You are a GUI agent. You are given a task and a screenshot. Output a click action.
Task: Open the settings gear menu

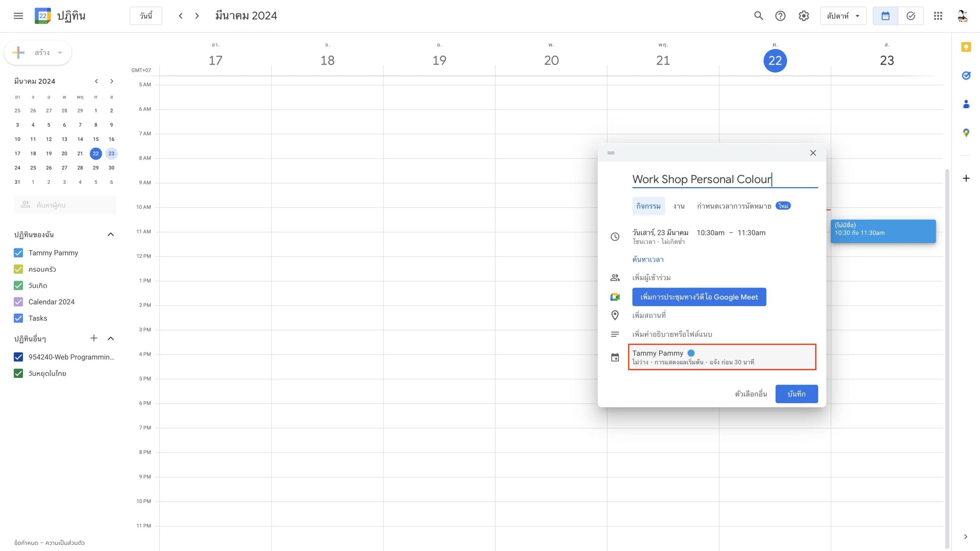click(x=804, y=16)
